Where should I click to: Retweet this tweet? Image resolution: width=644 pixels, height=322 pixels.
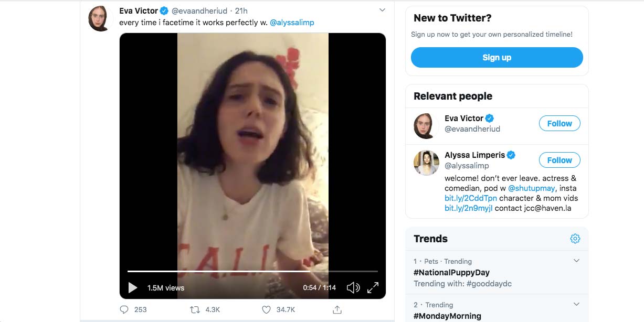[x=195, y=309]
